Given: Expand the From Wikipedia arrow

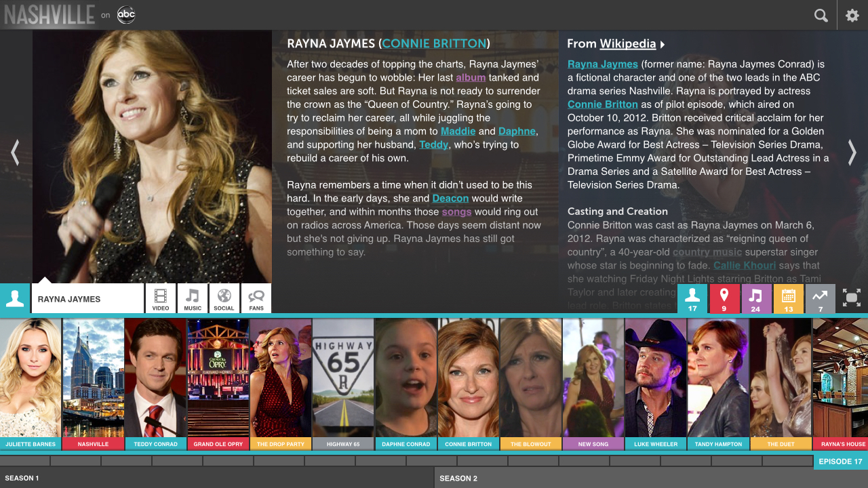Looking at the screenshot, I should click(x=663, y=44).
